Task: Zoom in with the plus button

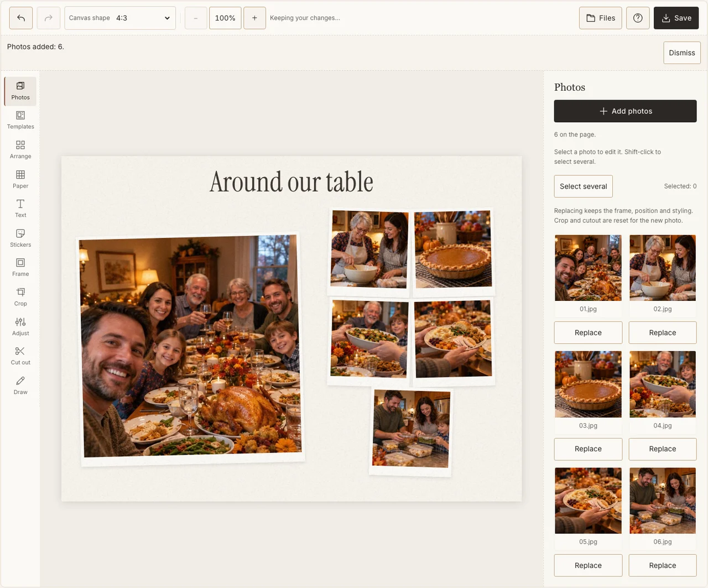Action: coord(254,18)
